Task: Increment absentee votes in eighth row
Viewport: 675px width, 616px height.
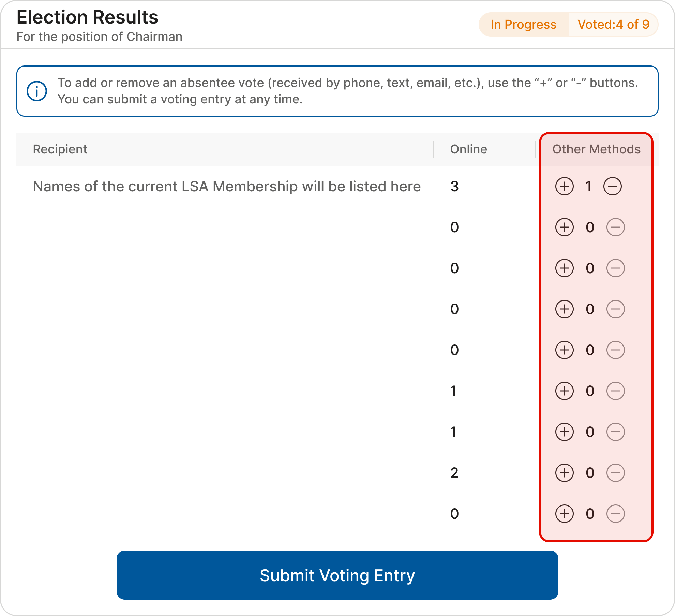Action: pyautogui.click(x=564, y=473)
